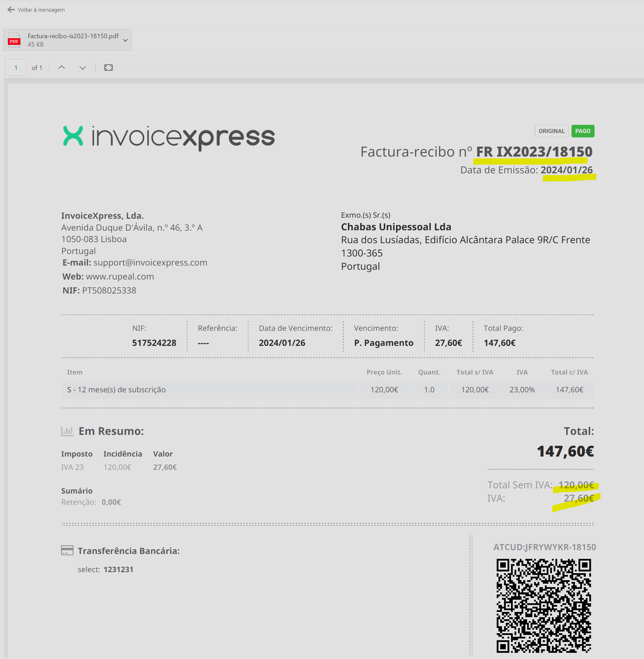
Task: Select Chabas Unipessoal Lda recipient name
Action: (396, 227)
